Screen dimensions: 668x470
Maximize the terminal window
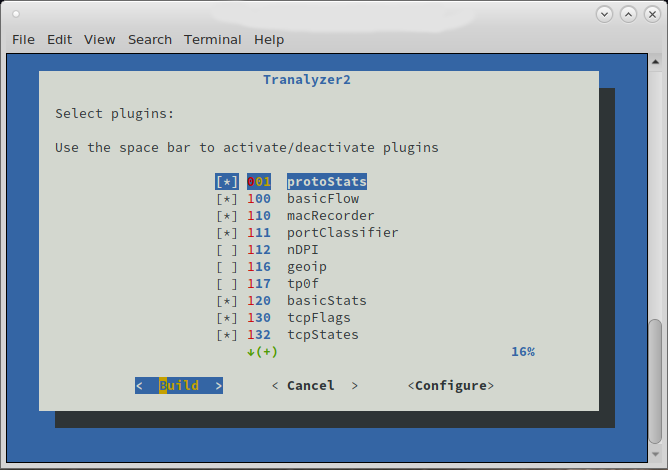(628, 14)
